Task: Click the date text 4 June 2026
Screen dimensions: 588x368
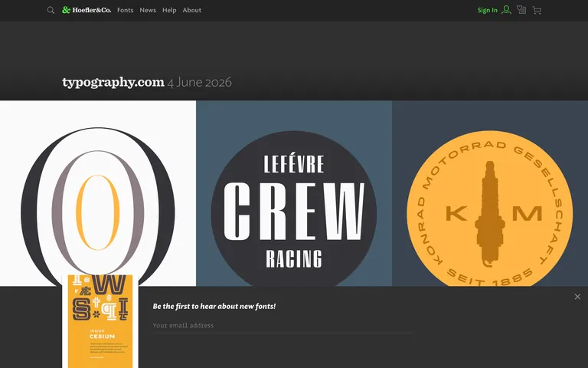Action: point(200,82)
